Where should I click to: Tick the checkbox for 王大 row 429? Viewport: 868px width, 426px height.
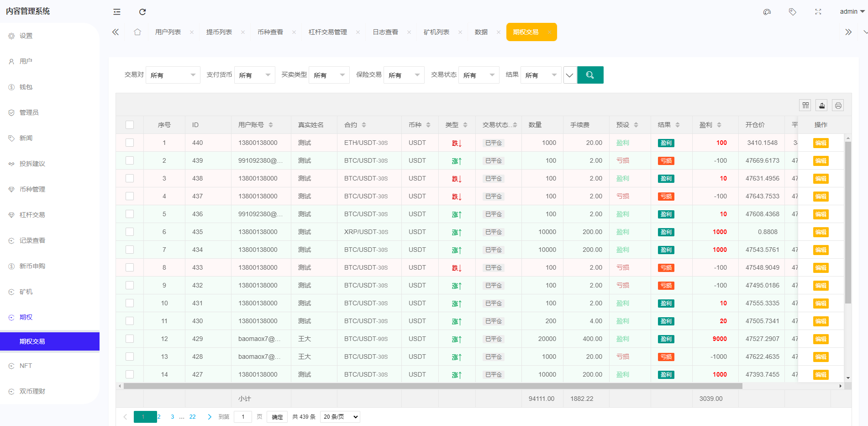tap(130, 339)
